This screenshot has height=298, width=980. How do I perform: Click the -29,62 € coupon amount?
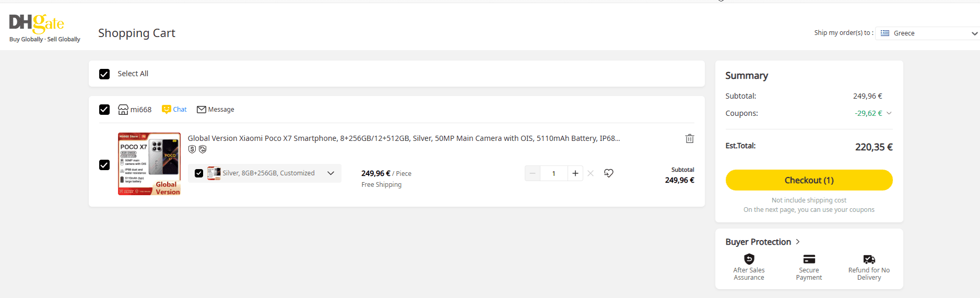tap(868, 113)
